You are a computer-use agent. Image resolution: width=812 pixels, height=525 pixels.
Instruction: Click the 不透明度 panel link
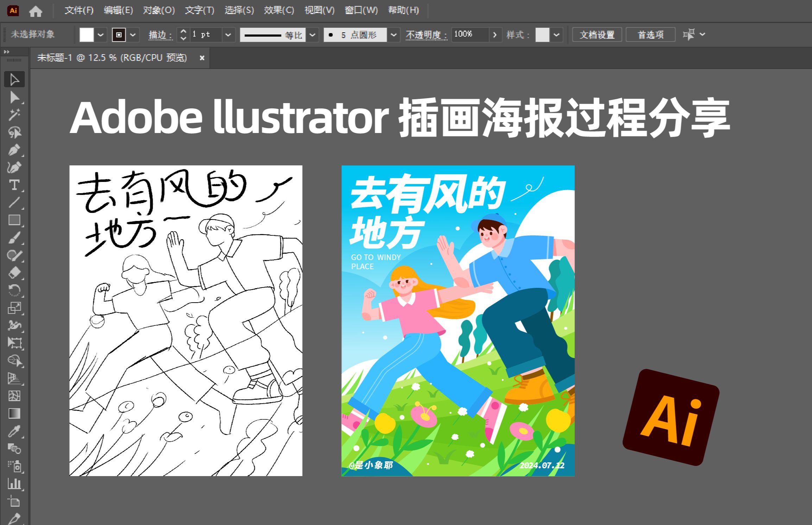(x=426, y=35)
